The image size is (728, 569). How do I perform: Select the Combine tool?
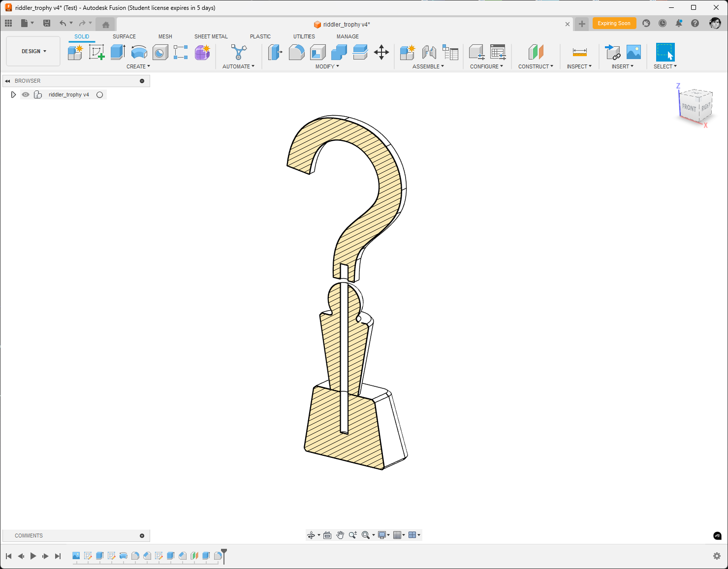point(339,52)
